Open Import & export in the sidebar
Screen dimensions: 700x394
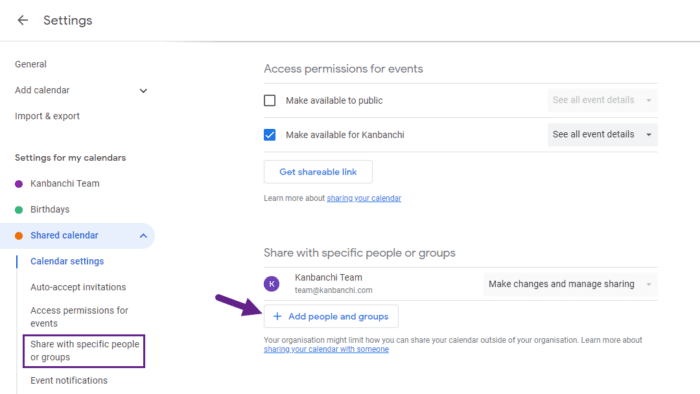coord(47,116)
